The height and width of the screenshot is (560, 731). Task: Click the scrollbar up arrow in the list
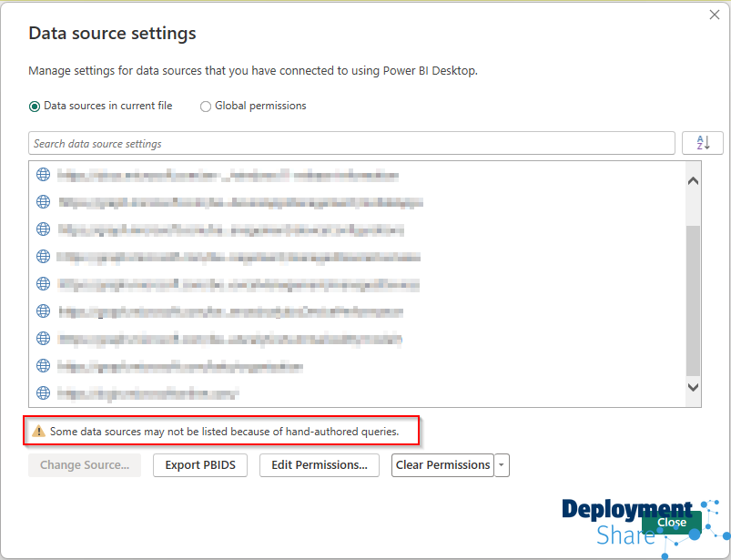click(694, 181)
